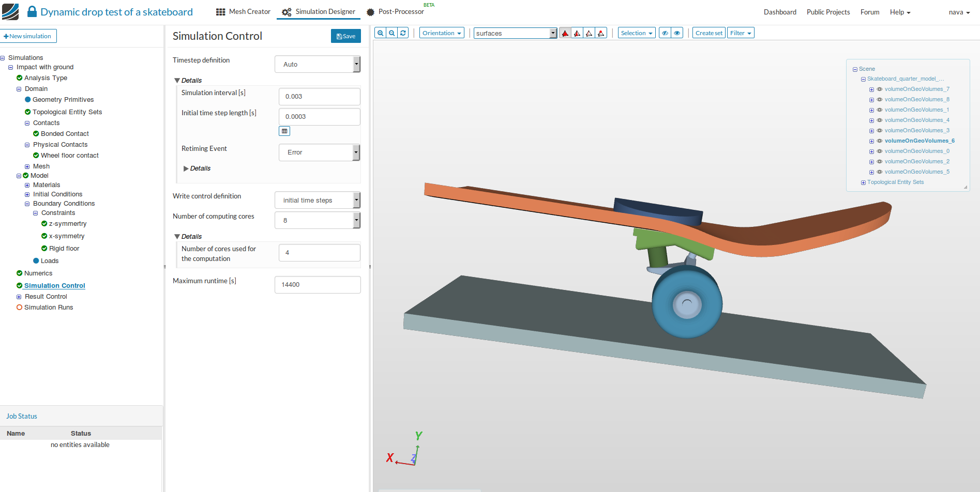Click the z-symmertry green check icon
Image resolution: width=980 pixels, height=492 pixels.
click(x=44, y=224)
